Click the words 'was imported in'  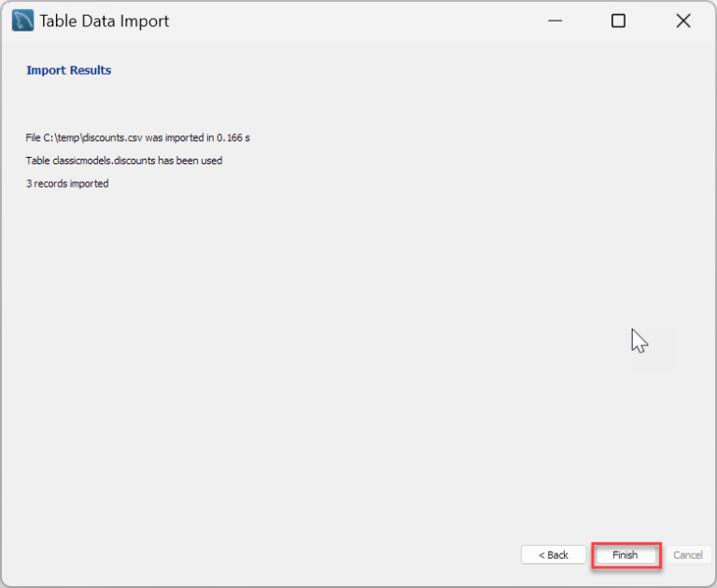click(x=179, y=137)
